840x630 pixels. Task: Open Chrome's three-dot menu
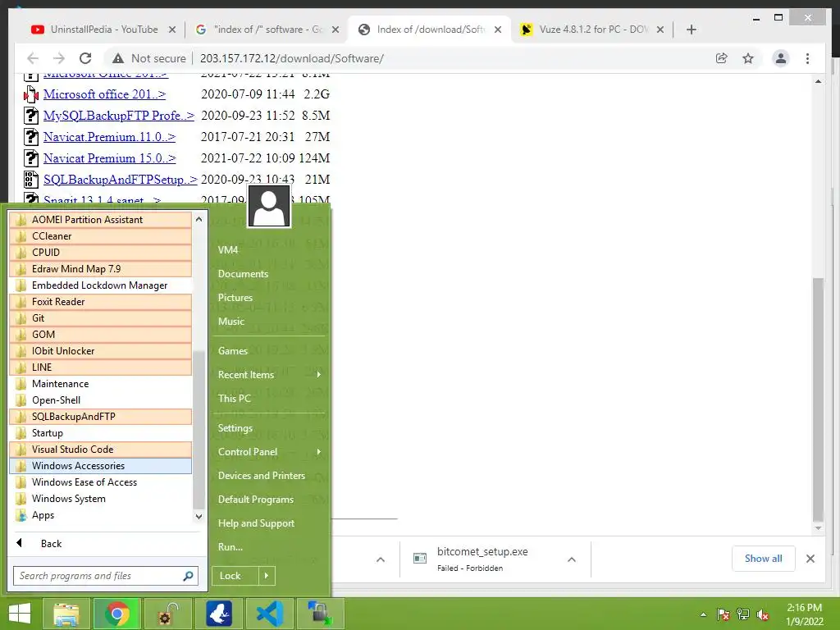coord(807,58)
